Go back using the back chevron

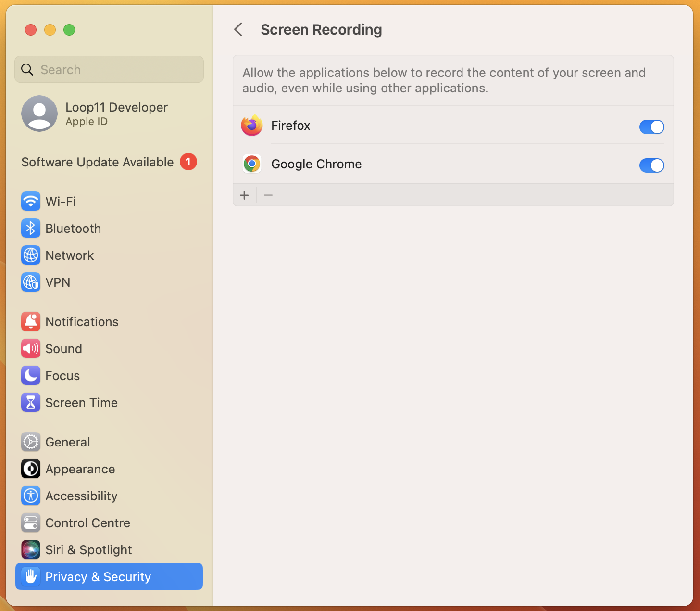click(238, 30)
